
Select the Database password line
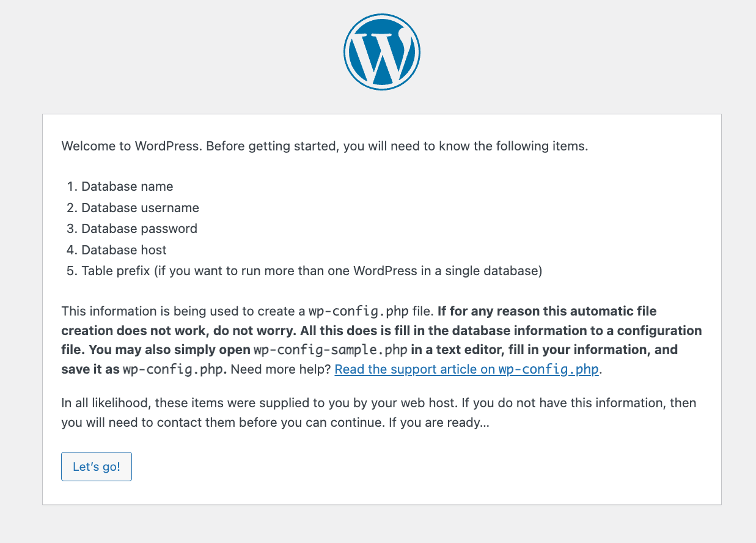pos(139,229)
